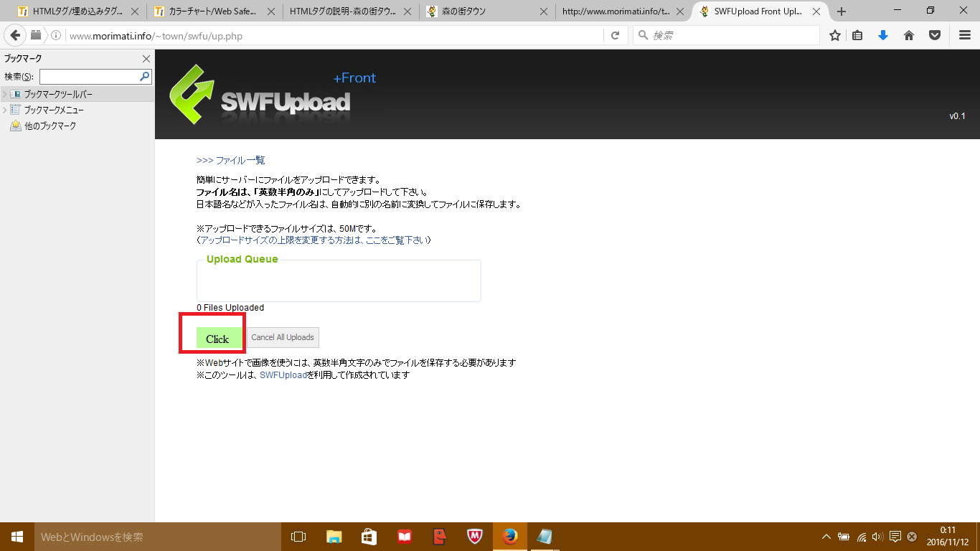The height and width of the screenshot is (551, 980).
Task: Expand the ブックマークメニュー folder
Action: (x=5, y=110)
